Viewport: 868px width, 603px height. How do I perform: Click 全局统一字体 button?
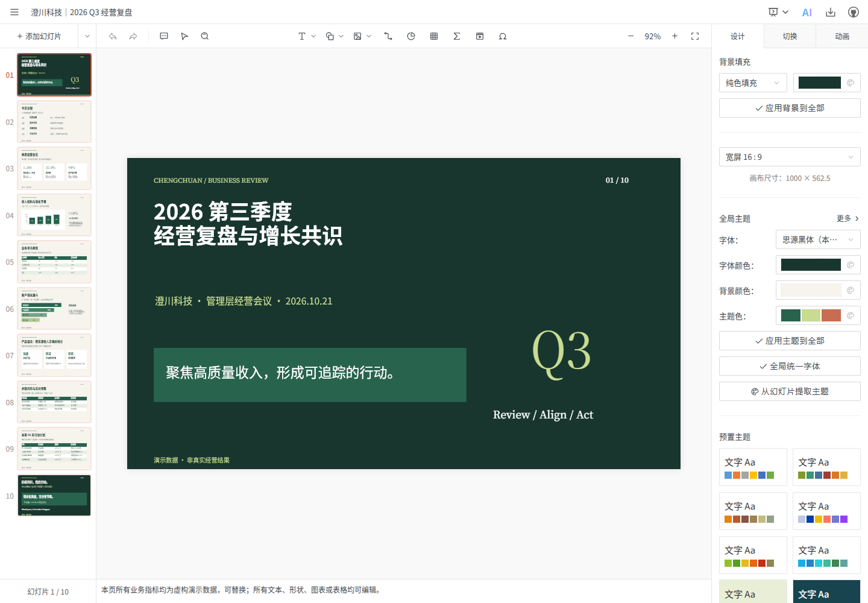coord(790,366)
